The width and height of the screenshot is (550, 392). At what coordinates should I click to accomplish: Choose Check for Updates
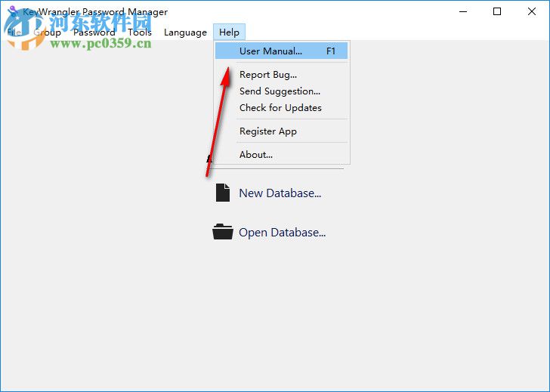pyautogui.click(x=281, y=108)
